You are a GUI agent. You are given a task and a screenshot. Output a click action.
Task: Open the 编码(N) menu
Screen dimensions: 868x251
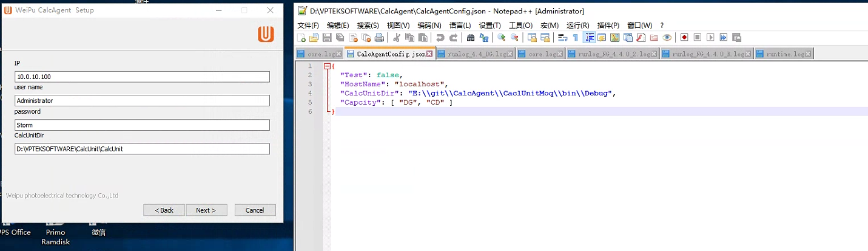429,25
